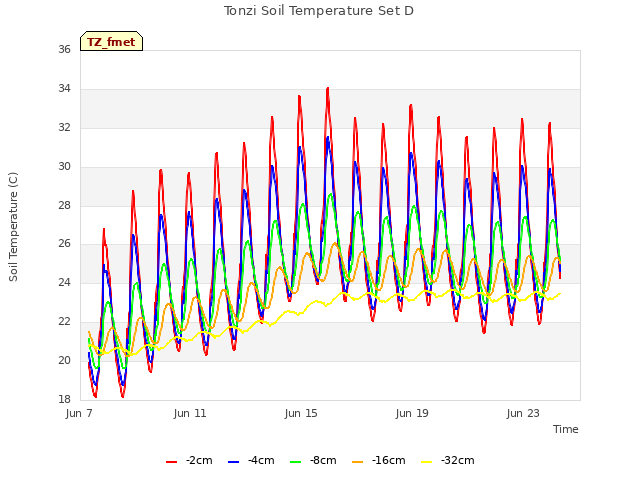Click the Jun 15 x-axis tick label
The height and width of the screenshot is (480, 640).
tap(301, 413)
